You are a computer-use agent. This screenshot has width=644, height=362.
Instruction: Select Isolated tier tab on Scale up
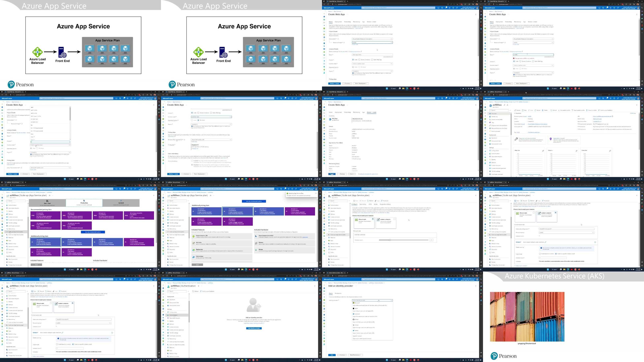121,203
